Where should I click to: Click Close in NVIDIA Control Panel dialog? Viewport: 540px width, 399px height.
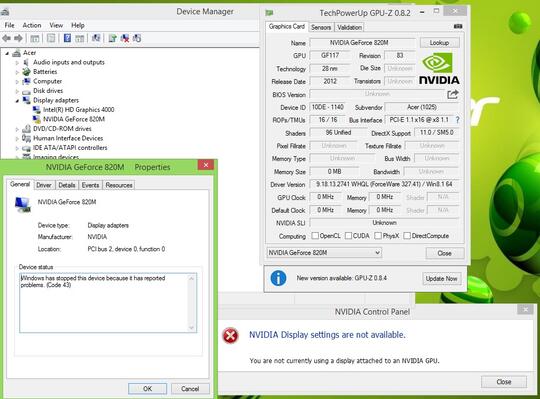[x=504, y=382]
